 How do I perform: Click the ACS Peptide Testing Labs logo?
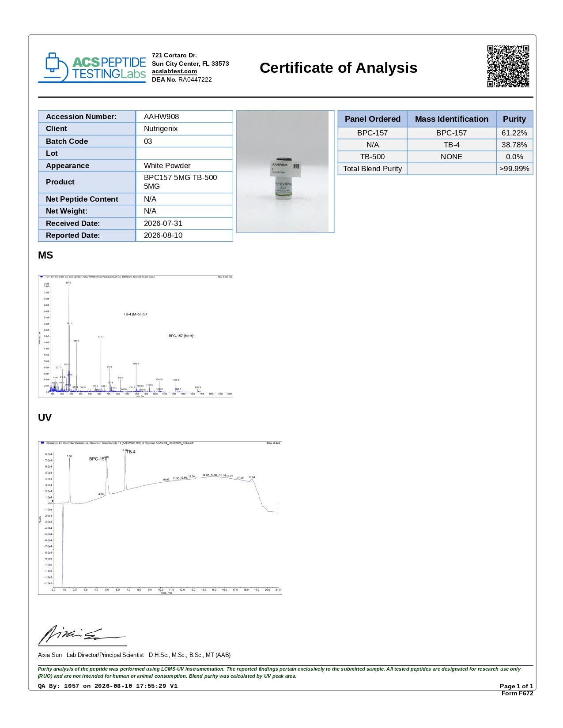click(92, 68)
